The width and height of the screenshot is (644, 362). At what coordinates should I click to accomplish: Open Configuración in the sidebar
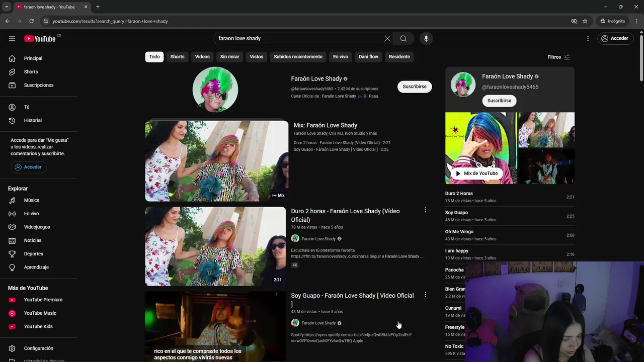pos(39,348)
